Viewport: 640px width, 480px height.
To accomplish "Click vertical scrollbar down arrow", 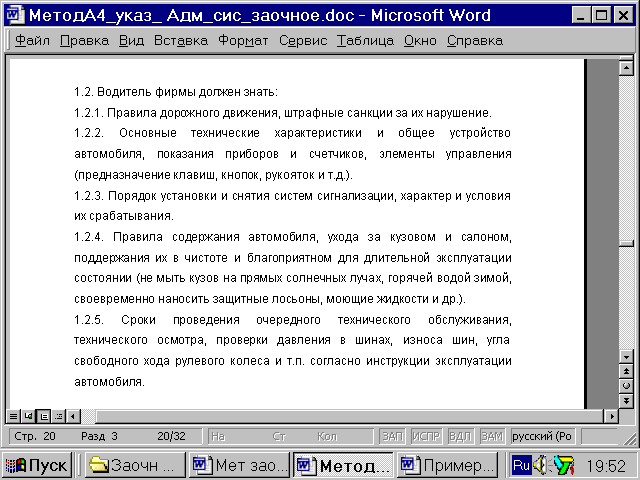I will [626, 356].
